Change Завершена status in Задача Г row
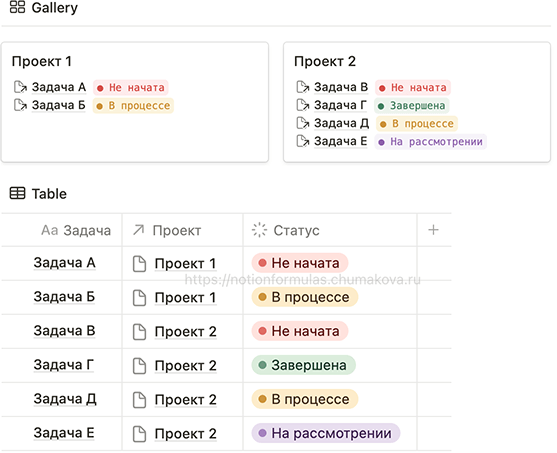Screen dimensions: 557x453 pyautogui.click(x=304, y=365)
